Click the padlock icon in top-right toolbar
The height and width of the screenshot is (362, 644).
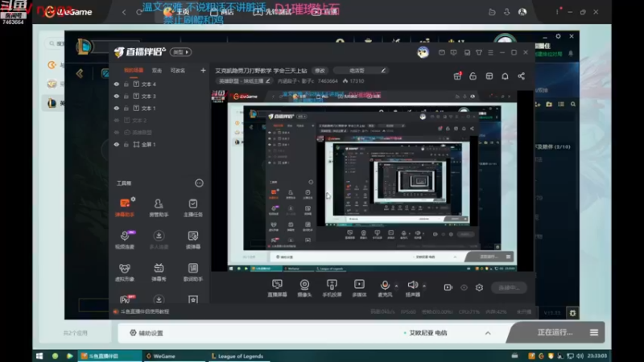(473, 76)
